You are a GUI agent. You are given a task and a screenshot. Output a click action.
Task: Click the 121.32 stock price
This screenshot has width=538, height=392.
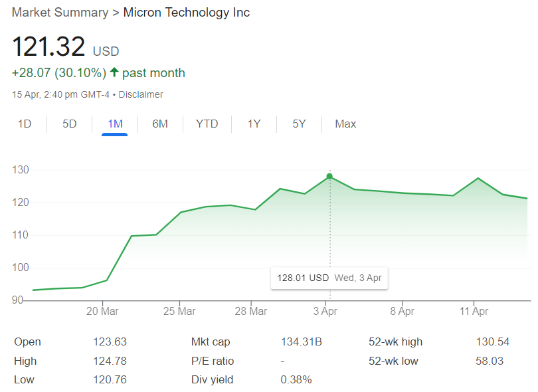(x=49, y=47)
